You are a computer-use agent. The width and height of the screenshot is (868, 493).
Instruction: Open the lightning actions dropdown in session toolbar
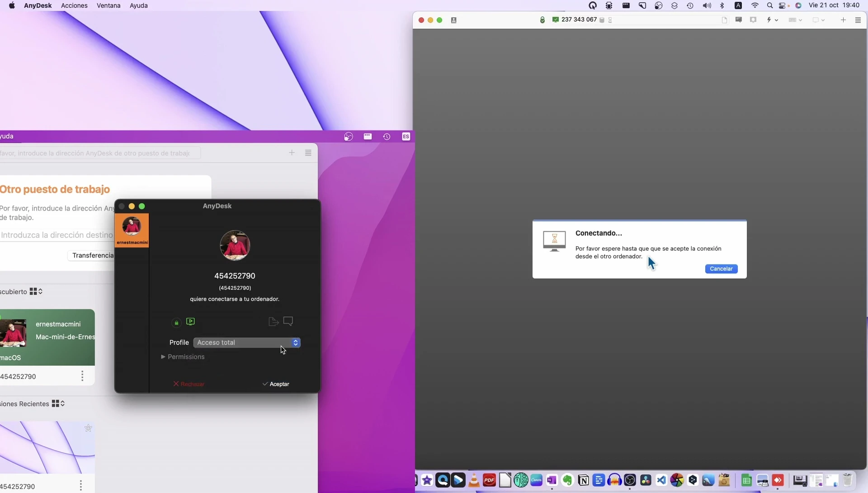pyautogui.click(x=772, y=20)
